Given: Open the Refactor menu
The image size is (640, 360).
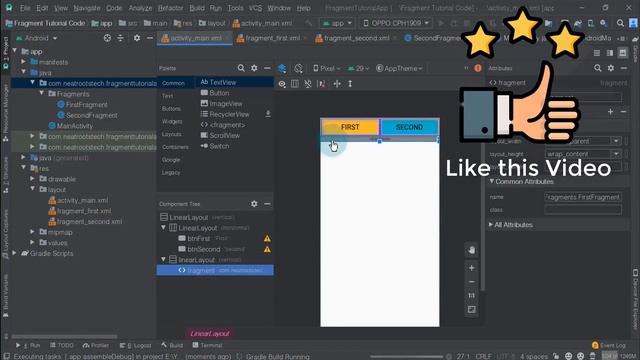Looking at the screenshot, I should click(171, 8).
